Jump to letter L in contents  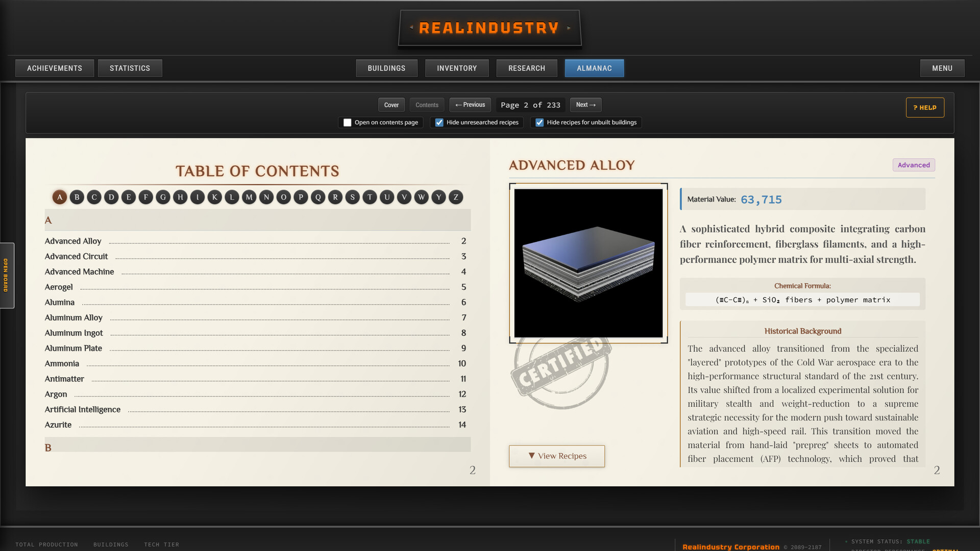232,197
